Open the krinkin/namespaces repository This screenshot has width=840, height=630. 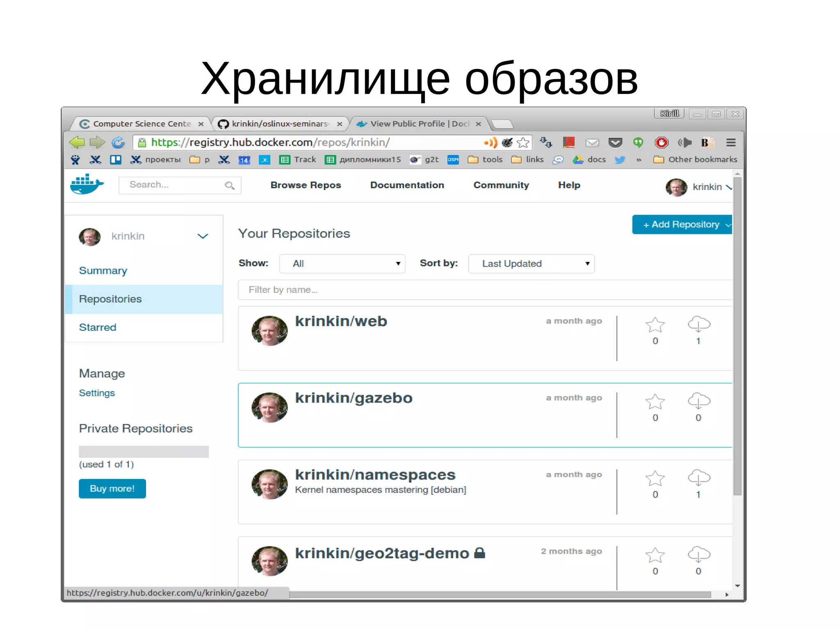click(x=375, y=474)
